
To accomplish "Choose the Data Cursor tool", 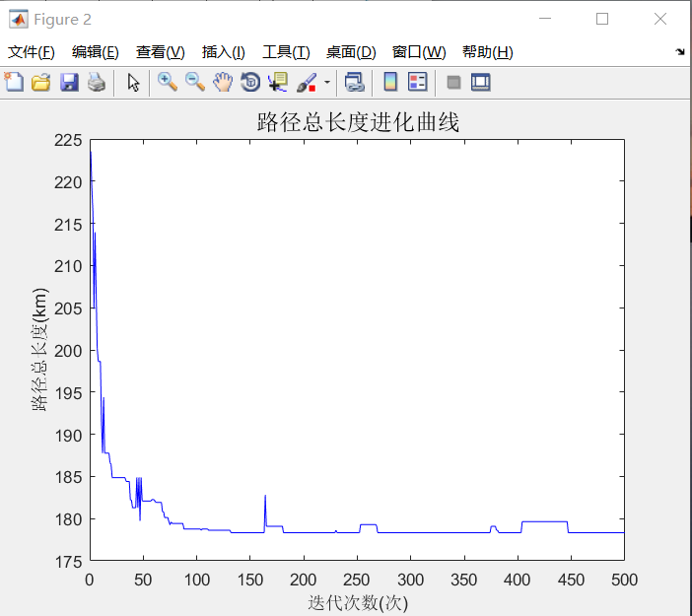I will (x=278, y=82).
